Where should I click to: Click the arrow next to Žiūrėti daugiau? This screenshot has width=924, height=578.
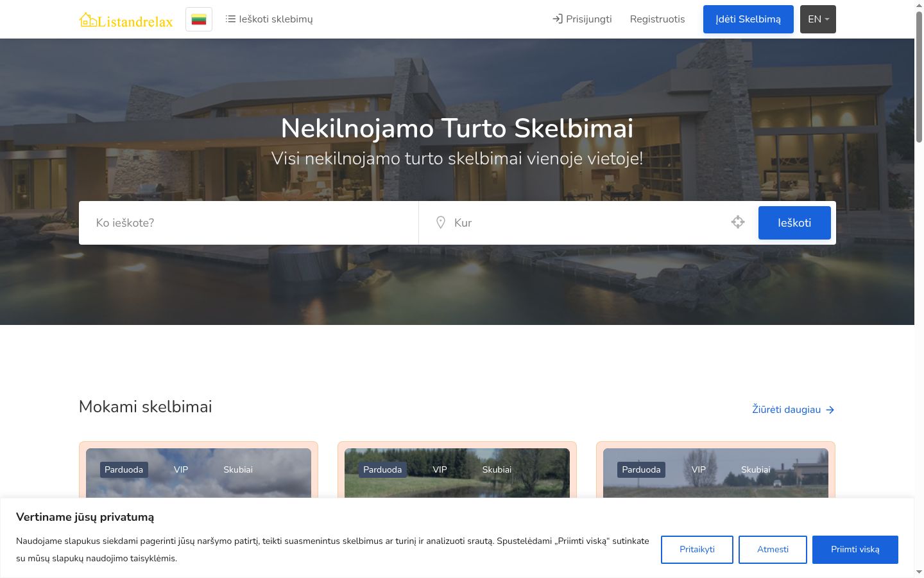(830, 410)
